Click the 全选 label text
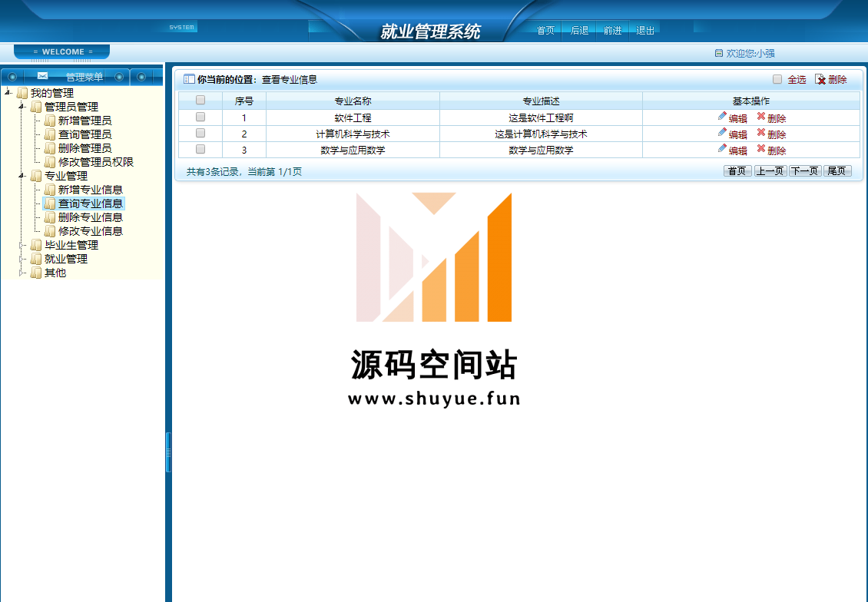This screenshot has width=868, height=602. click(x=797, y=80)
